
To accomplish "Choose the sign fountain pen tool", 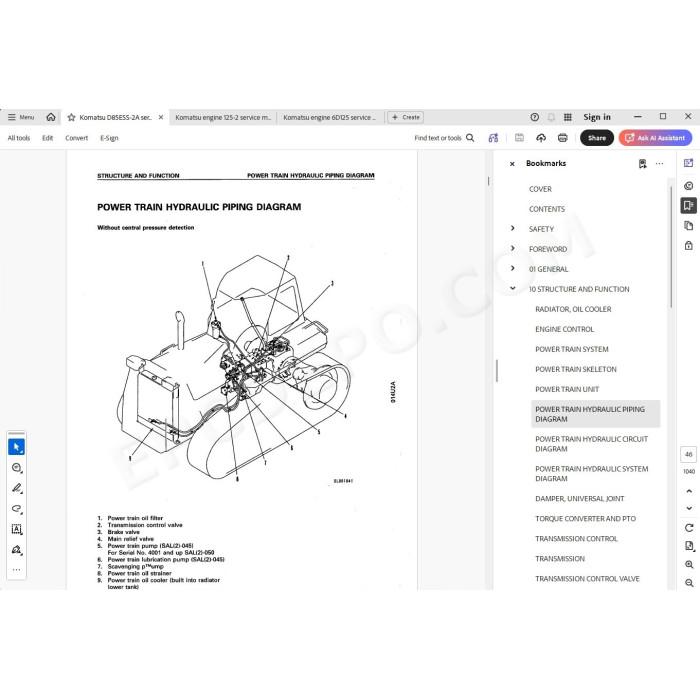I will tap(17, 550).
